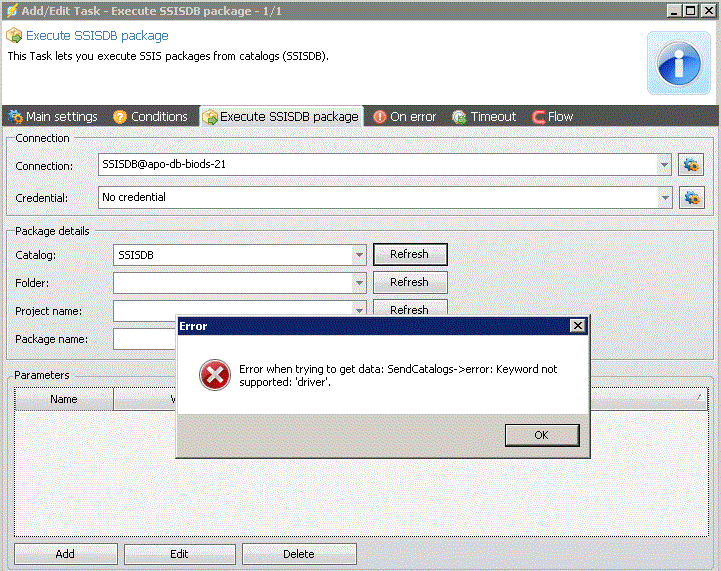Expand the Folder dropdown
Viewport: 721px width, 571px height.
point(359,283)
